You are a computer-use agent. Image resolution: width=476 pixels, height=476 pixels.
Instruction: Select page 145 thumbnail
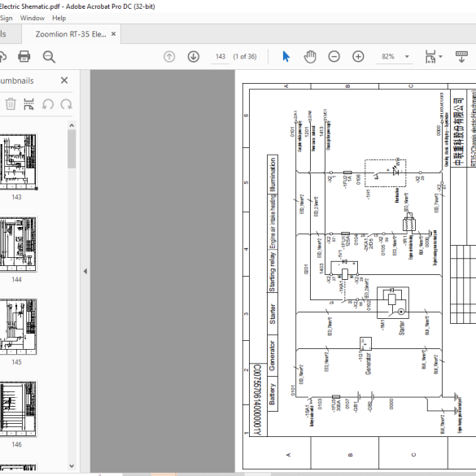(18, 326)
